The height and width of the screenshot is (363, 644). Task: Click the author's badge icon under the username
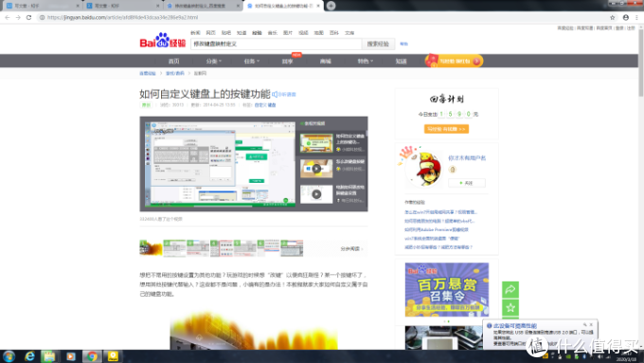tap(452, 170)
